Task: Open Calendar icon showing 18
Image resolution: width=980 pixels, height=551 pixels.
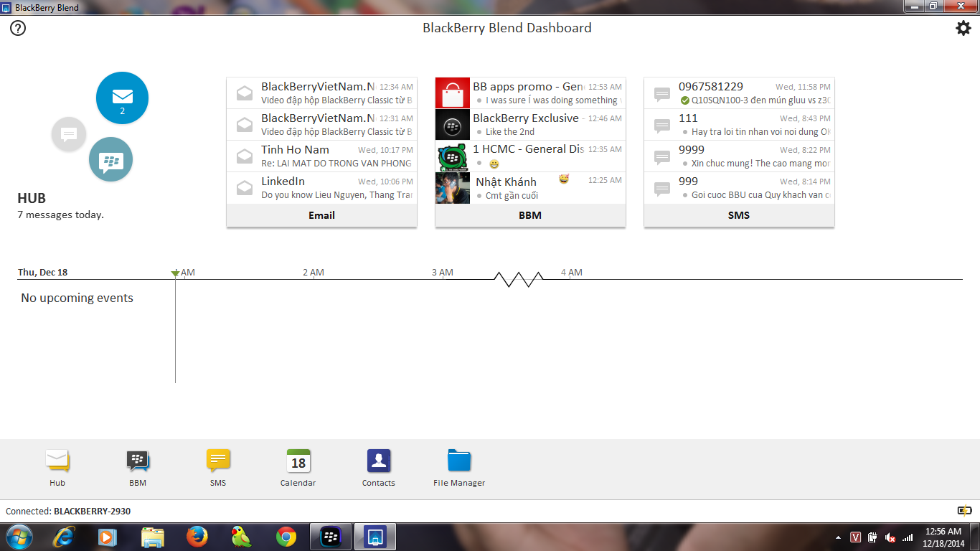Action: [x=298, y=468]
